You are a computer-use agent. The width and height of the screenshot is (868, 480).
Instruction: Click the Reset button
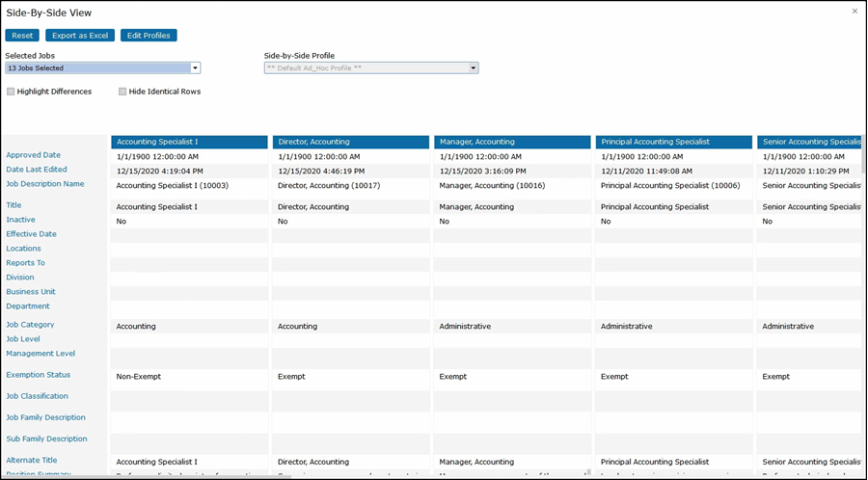pos(22,36)
